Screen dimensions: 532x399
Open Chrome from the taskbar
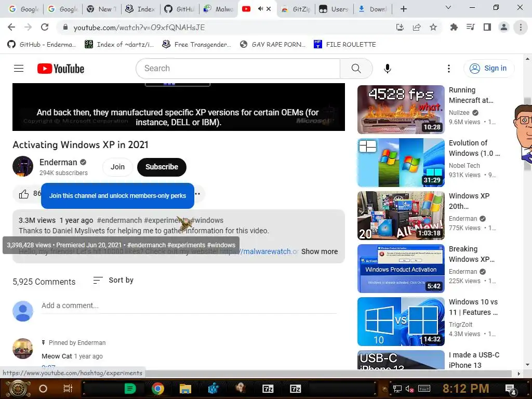click(x=158, y=389)
